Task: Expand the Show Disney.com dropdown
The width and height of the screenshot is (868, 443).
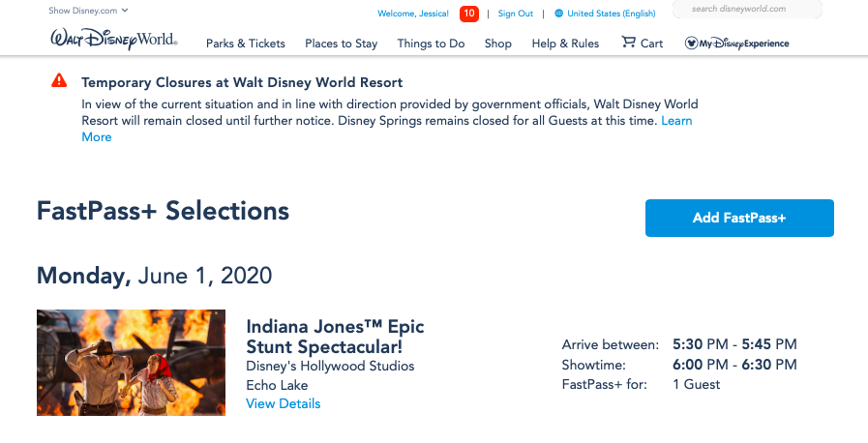Action: coord(88,11)
